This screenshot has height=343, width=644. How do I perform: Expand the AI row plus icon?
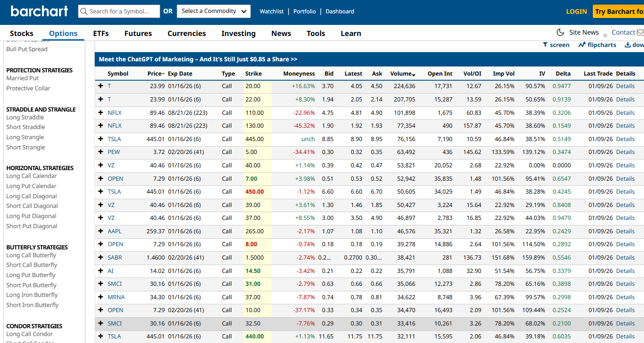[101, 271]
